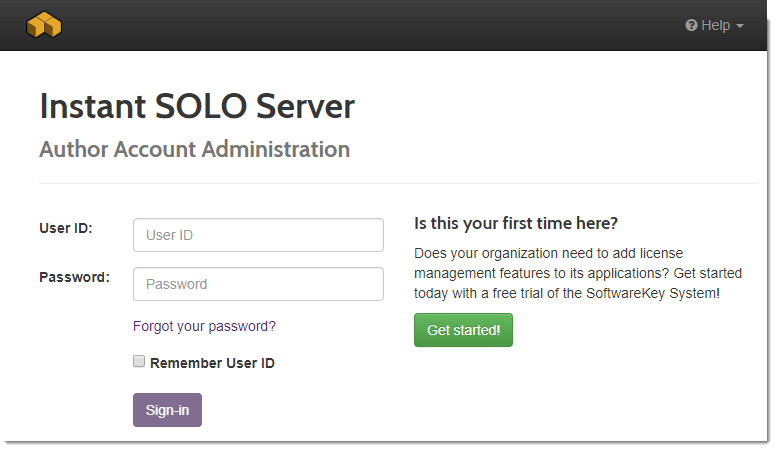
Task: Click the green Get started! button
Action: (x=463, y=330)
